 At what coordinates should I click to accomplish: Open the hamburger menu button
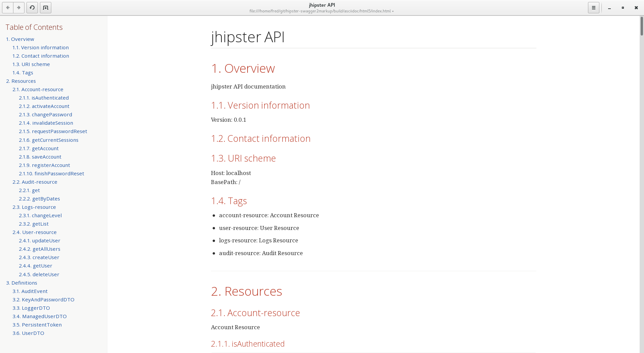click(x=593, y=8)
